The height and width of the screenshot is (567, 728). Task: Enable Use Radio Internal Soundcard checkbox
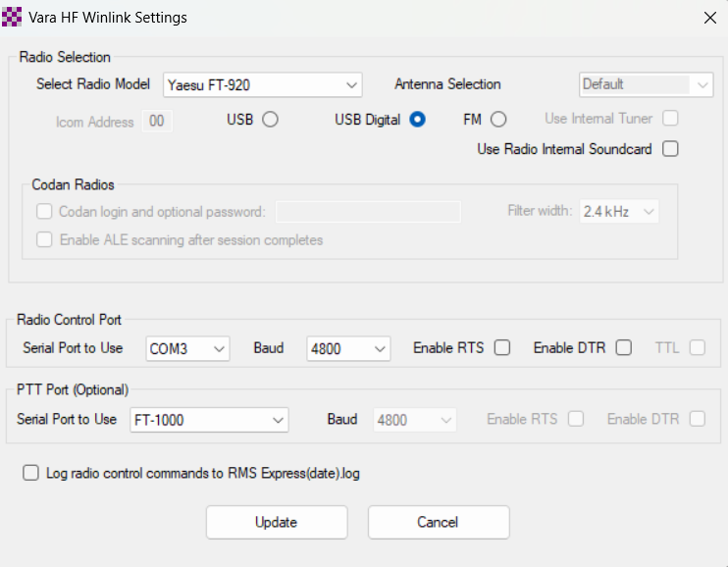pos(670,149)
